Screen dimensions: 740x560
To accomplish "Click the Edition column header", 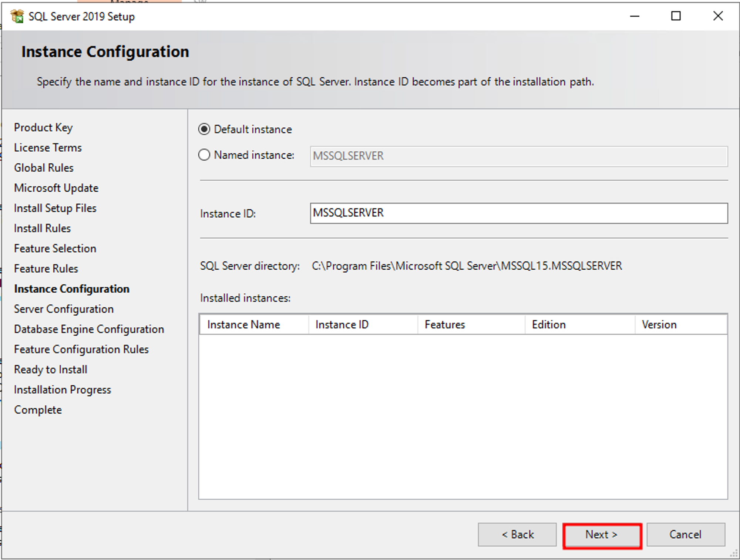I will click(x=579, y=324).
